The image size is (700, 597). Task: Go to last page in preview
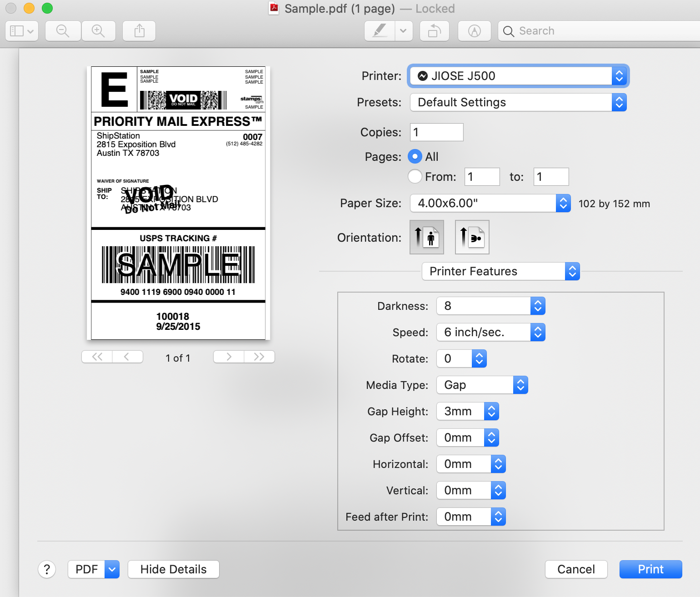tap(260, 357)
